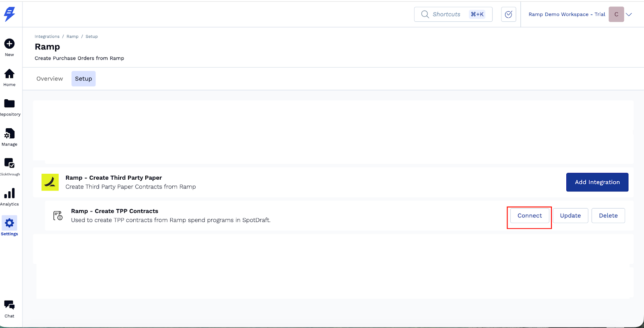
Task: Click the Ramp yellow logo icon
Action: [50, 182]
